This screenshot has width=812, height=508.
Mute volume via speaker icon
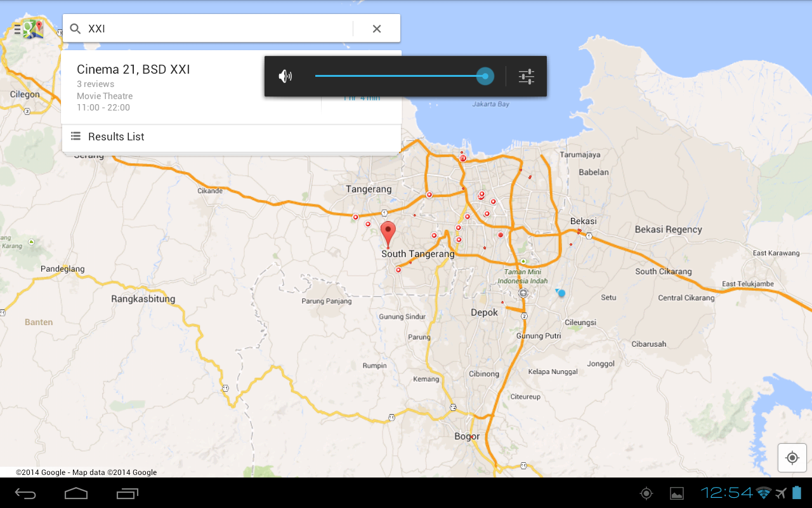tap(285, 77)
